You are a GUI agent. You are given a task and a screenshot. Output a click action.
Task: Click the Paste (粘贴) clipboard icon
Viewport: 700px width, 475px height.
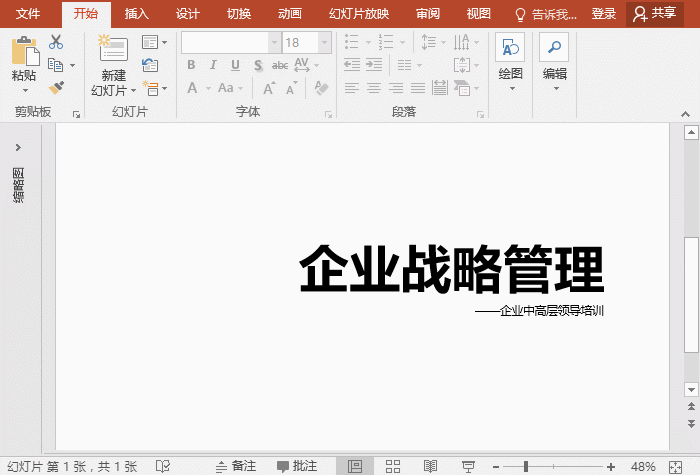[23, 50]
